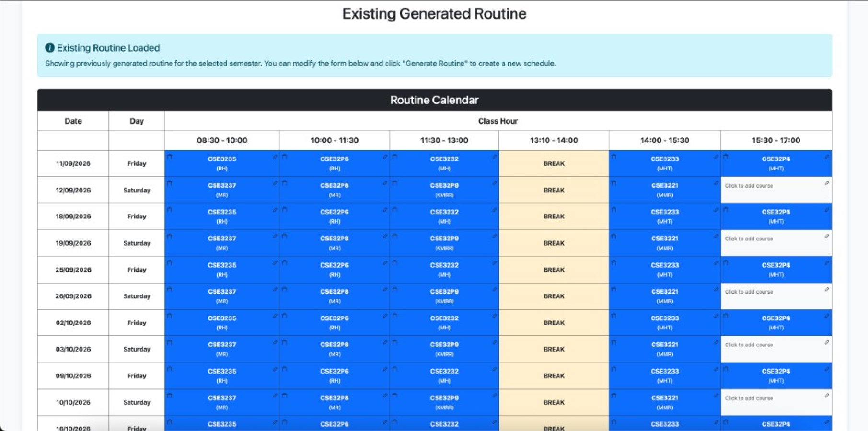868x431 pixels.
Task: Click the trash icon for CSE3233 on 25/09/2026
Action: tap(614, 263)
